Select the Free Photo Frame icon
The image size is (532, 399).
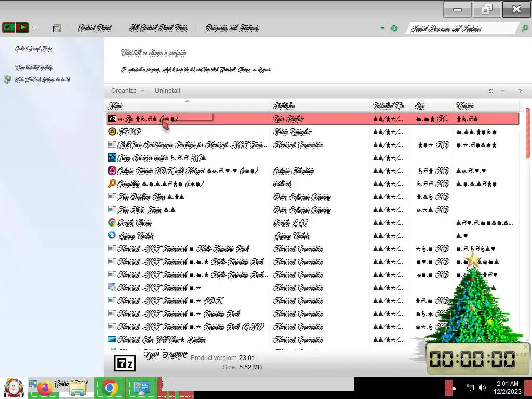pos(112,209)
